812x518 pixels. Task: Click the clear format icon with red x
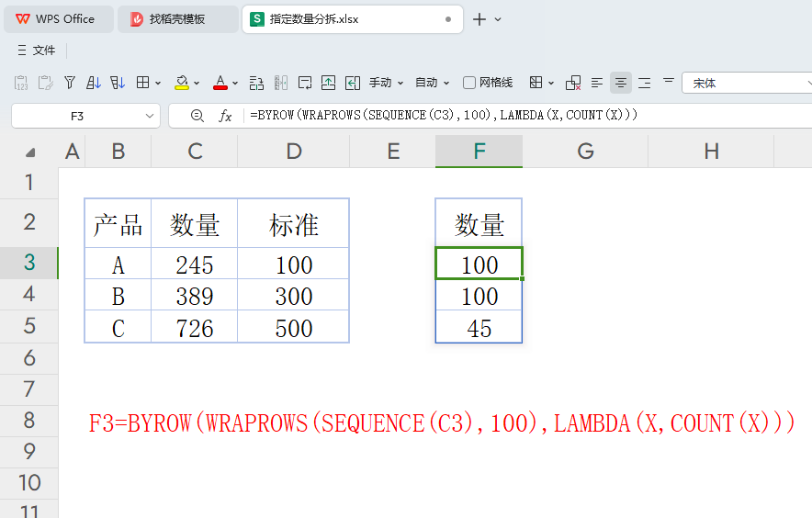pyautogui.click(x=573, y=83)
